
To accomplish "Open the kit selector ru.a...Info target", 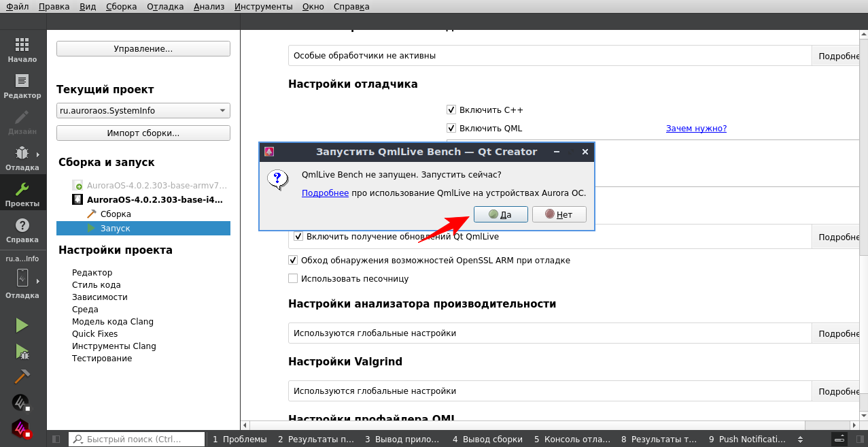I will click(22, 278).
